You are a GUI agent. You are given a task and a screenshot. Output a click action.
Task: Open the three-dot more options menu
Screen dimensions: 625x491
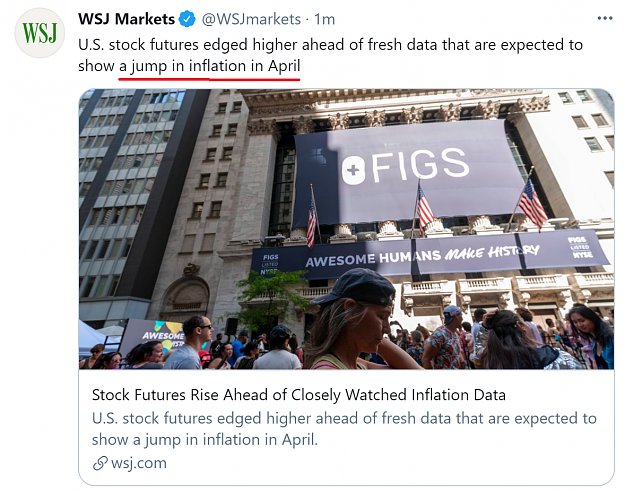point(605,18)
